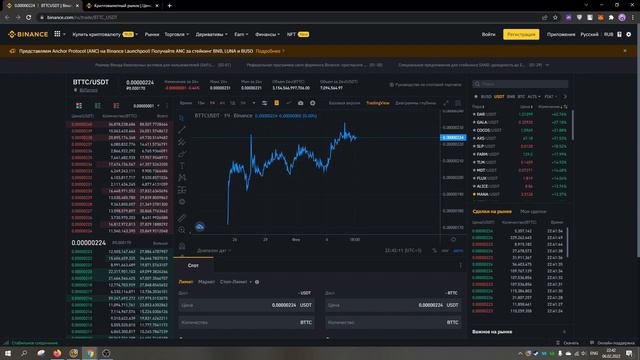640x360 pixels.
Task: Select the forecast/measure positions tool
Action: coord(182,190)
